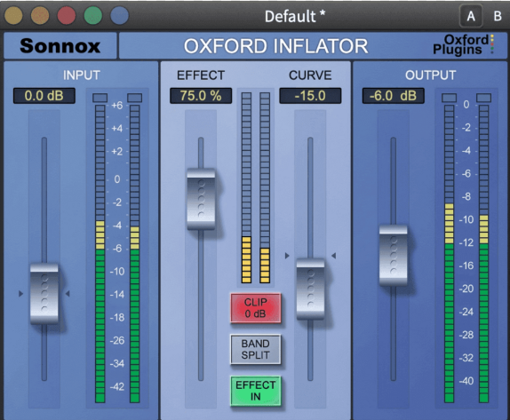Viewport: 510px width, 420px height.
Task: Disable the EFFECT IN bypass button
Action: [x=256, y=391]
